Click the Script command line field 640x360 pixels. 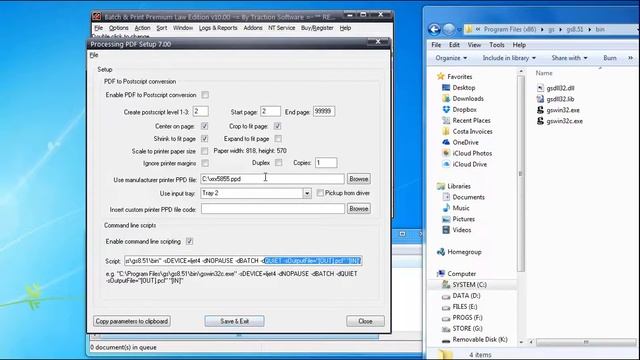coord(243,261)
